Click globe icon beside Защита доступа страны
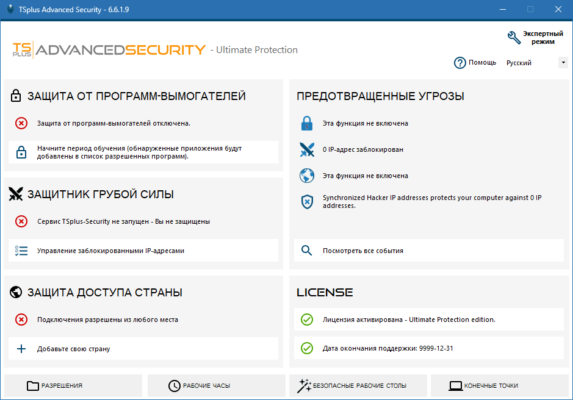The width and height of the screenshot is (573, 400). click(x=16, y=292)
